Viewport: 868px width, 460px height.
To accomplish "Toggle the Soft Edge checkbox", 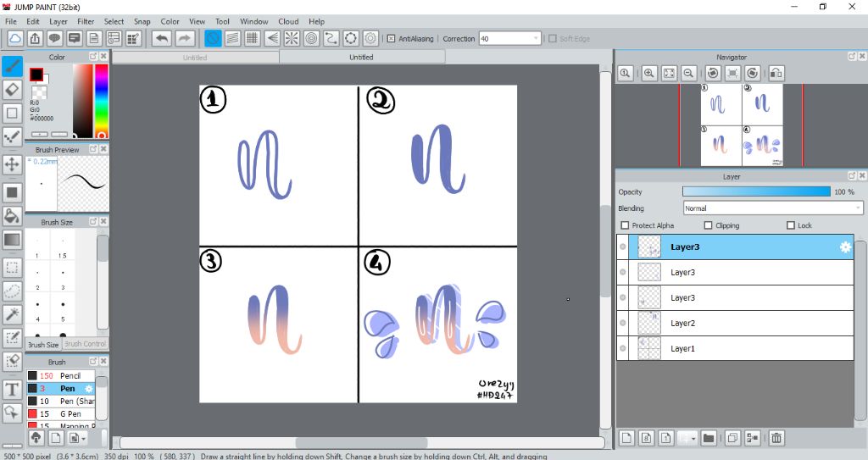I will pyautogui.click(x=553, y=39).
